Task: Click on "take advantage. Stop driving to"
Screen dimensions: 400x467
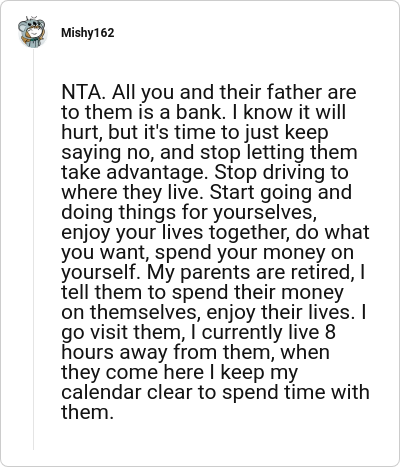Action: pyautogui.click(x=205, y=172)
